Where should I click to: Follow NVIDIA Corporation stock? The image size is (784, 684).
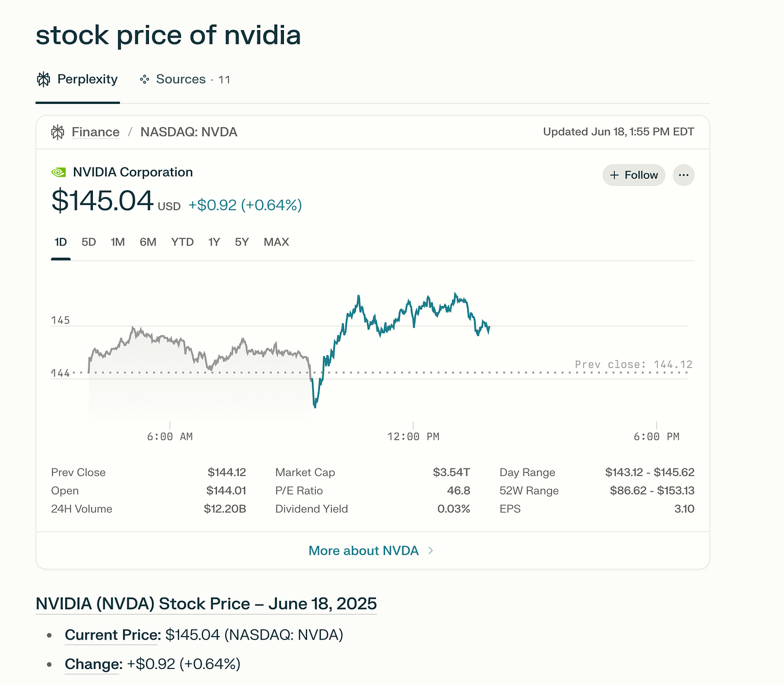[633, 175]
